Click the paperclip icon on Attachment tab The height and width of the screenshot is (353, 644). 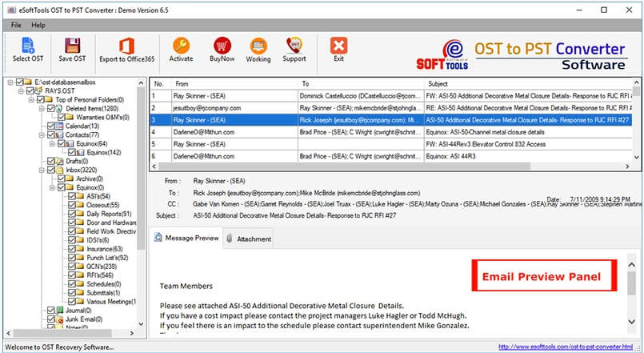(230, 239)
